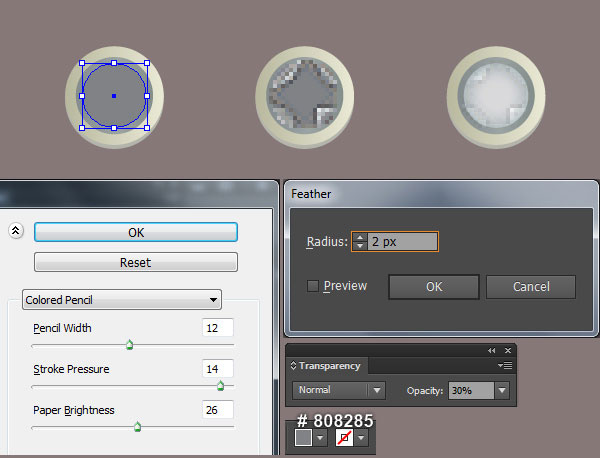Close the Transparency panel
The image size is (600, 458).
[508, 350]
